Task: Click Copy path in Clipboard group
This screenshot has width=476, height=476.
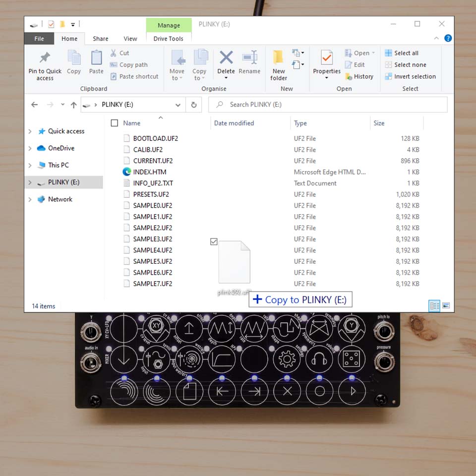Action: [129, 64]
